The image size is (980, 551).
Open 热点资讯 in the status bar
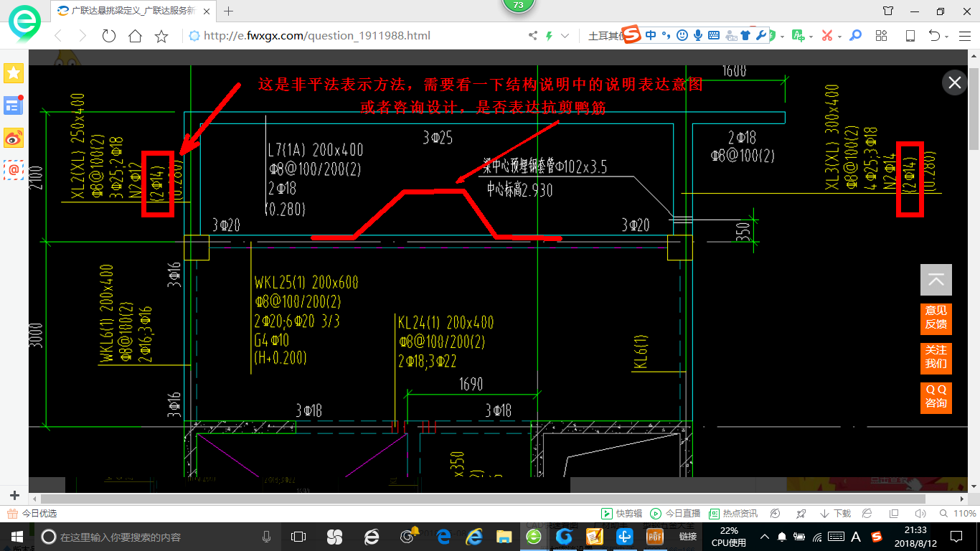click(733, 514)
